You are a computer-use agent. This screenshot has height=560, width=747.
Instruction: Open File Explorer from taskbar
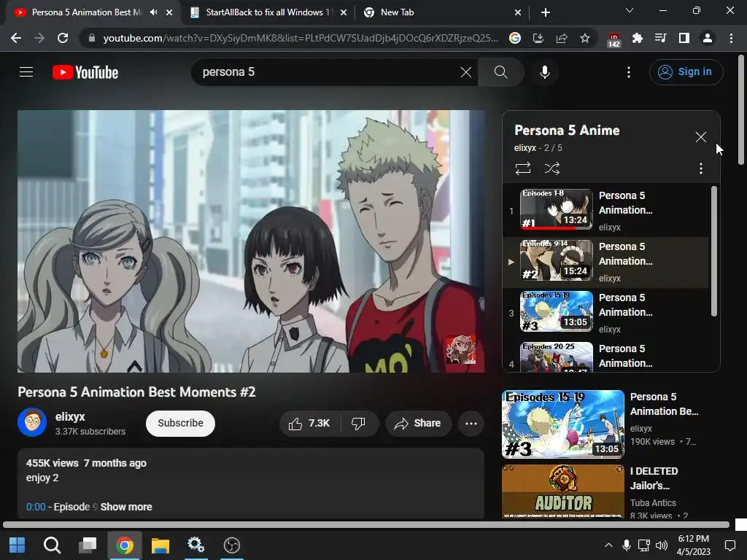160,545
